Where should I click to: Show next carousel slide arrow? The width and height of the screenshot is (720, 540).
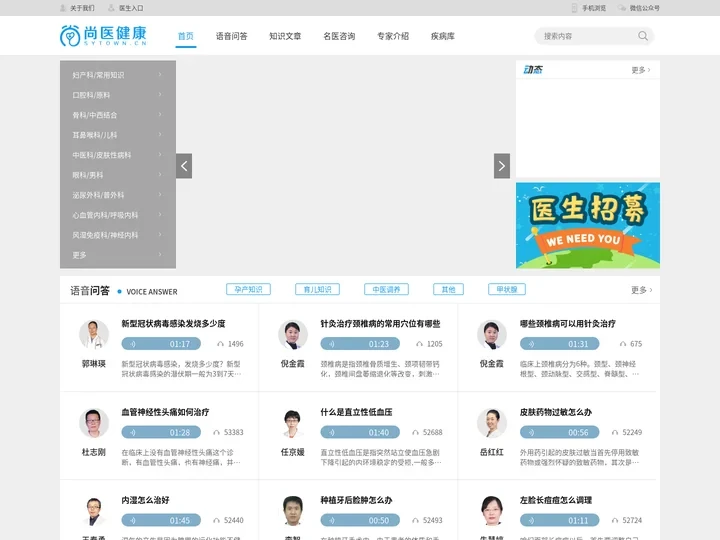coord(502,166)
